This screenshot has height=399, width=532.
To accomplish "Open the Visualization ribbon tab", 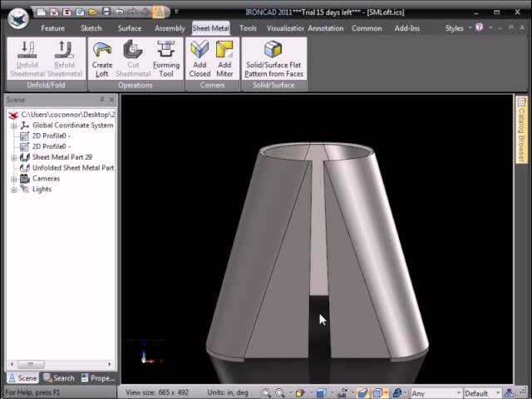I will (x=285, y=28).
